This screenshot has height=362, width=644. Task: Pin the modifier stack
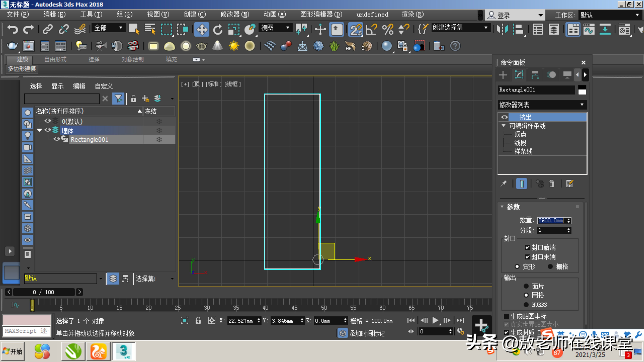point(503,184)
